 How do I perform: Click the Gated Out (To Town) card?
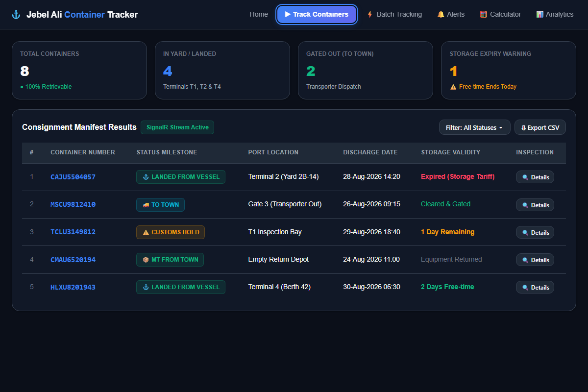click(366, 70)
